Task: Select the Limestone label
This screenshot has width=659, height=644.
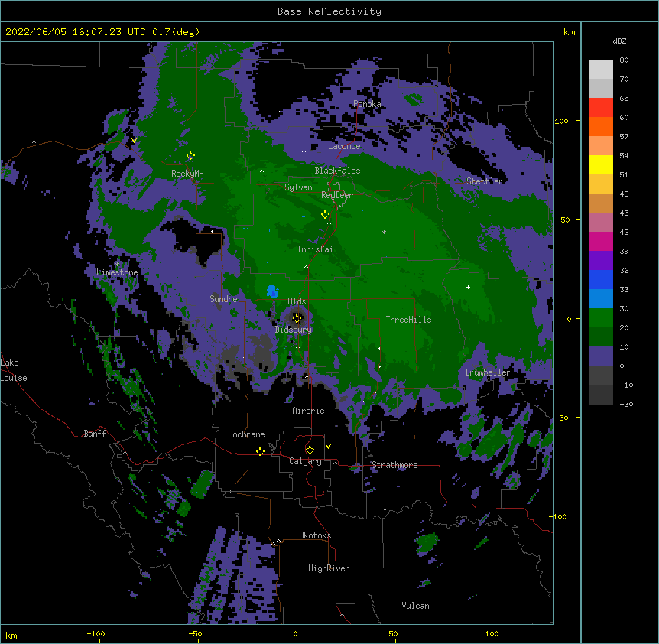Action: point(117,272)
